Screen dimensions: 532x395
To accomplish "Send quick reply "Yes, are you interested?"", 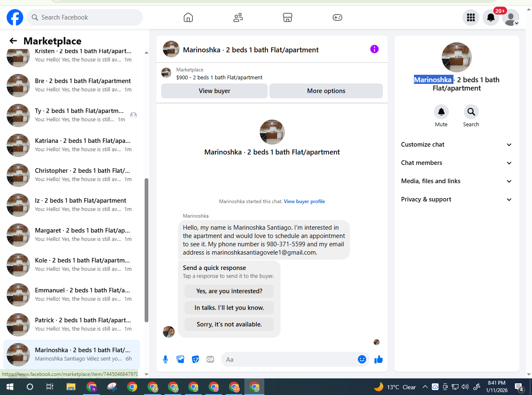I will (x=229, y=291).
